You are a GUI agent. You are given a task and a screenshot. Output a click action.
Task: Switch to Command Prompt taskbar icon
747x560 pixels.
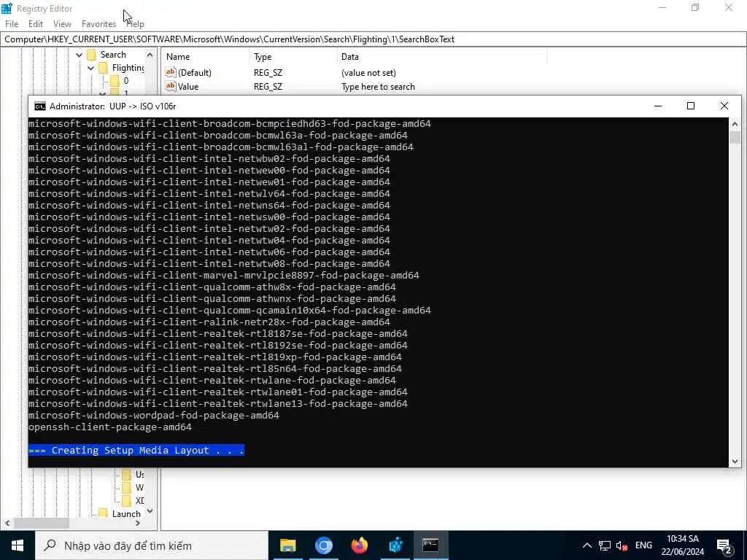tap(430, 545)
